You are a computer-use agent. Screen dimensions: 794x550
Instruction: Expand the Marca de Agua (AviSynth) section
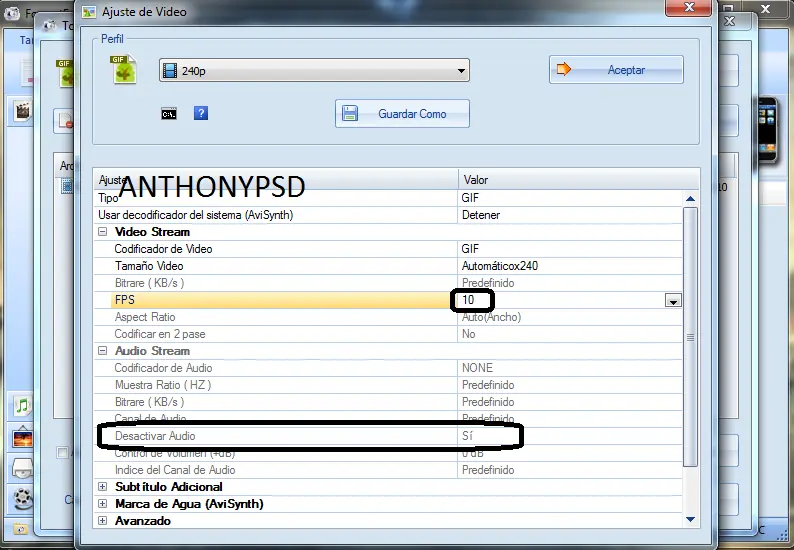click(x=103, y=504)
